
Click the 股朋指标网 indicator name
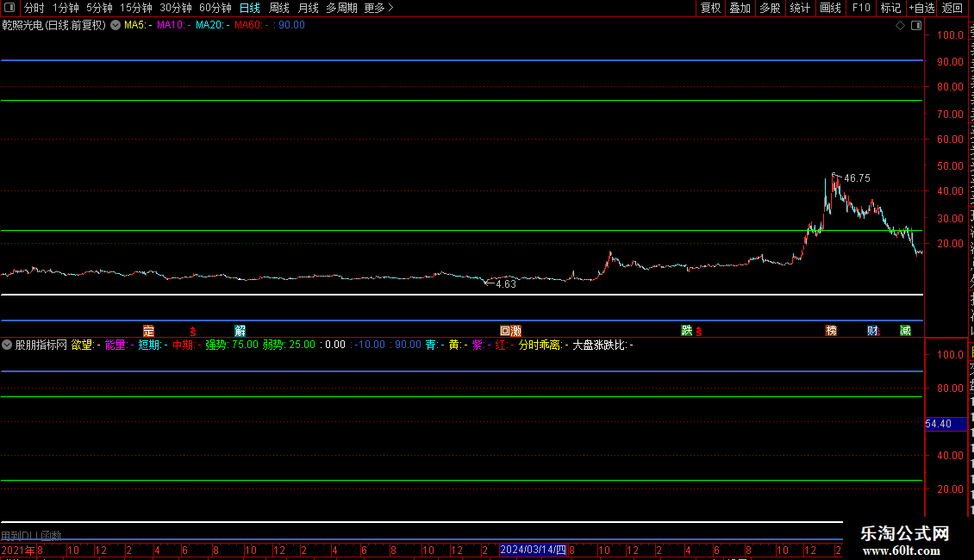pyautogui.click(x=41, y=345)
